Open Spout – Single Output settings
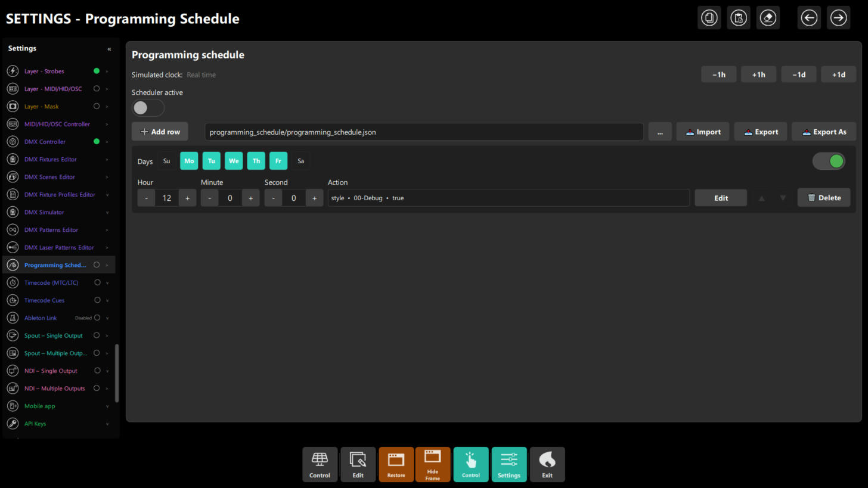The width and height of the screenshot is (868, 488). (x=54, y=335)
